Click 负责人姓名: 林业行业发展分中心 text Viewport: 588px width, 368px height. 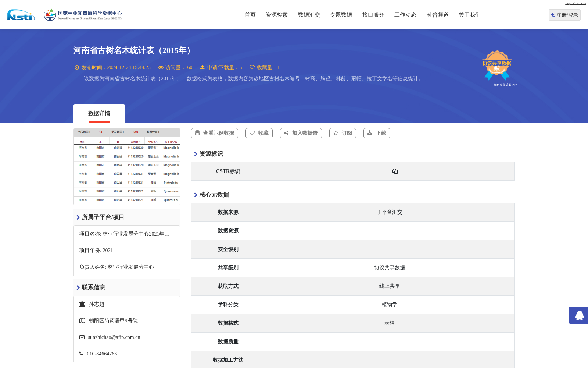click(116, 267)
